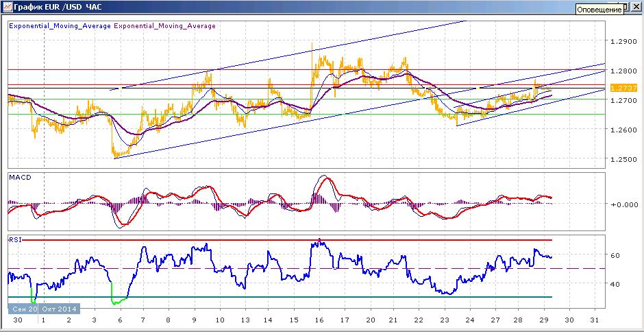Image resolution: width=644 pixels, height=332 pixels.
Task: Click the RSI 40 level label
Action: (x=615, y=284)
